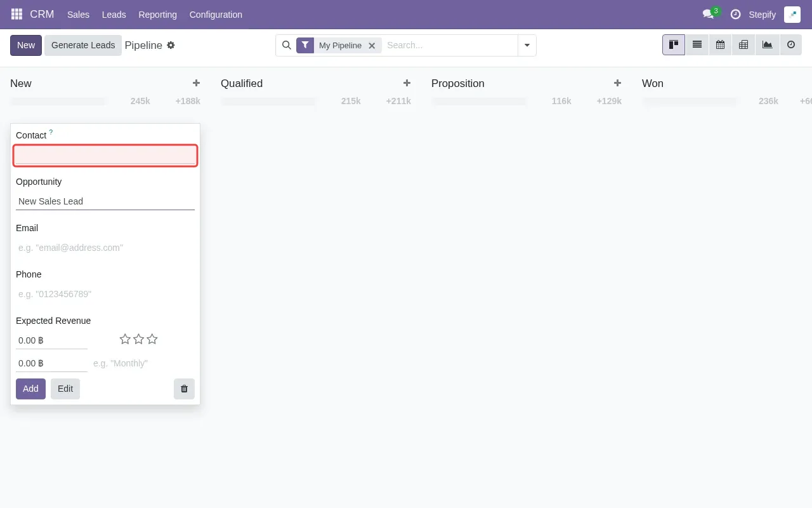Screen dimensions: 812x508
Task: Switch to the list view
Action: [x=697, y=44]
